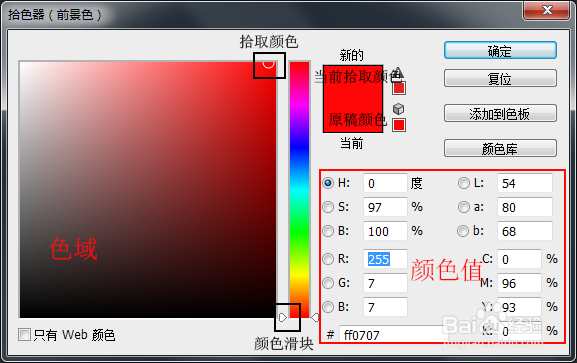Close the 拾色器 dialog

point(547,10)
